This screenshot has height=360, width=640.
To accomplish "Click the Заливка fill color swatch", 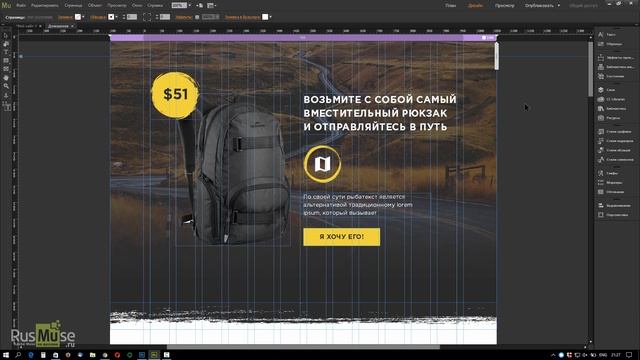I will click(78, 17).
